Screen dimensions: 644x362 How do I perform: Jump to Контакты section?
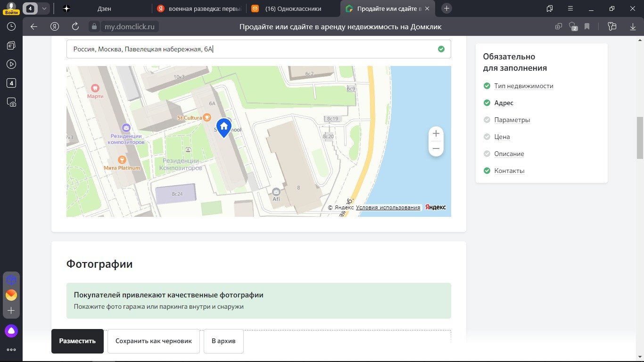pyautogui.click(x=509, y=171)
